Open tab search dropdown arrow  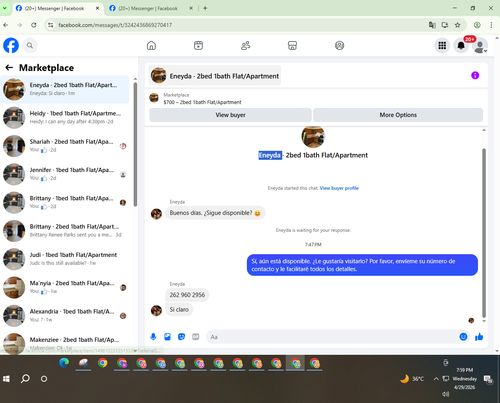click(x=5, y=8)
